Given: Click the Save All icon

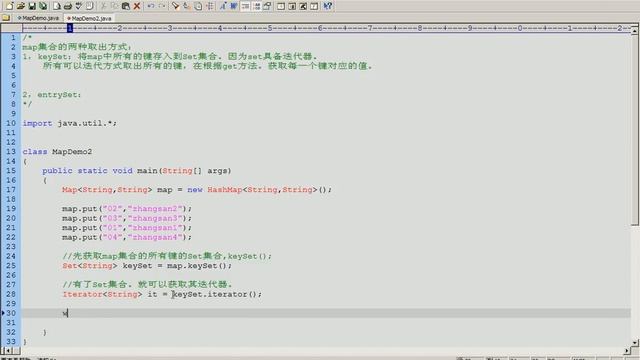Looking at the screenshot, I should [x=43, y=6].
